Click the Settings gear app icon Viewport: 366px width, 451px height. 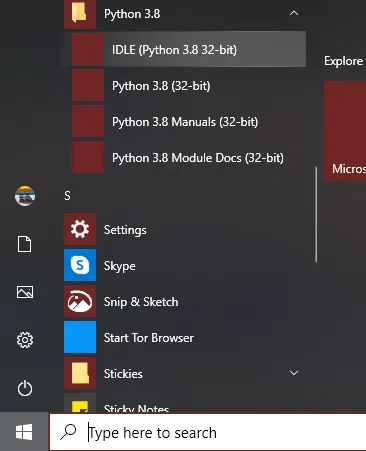80,230
